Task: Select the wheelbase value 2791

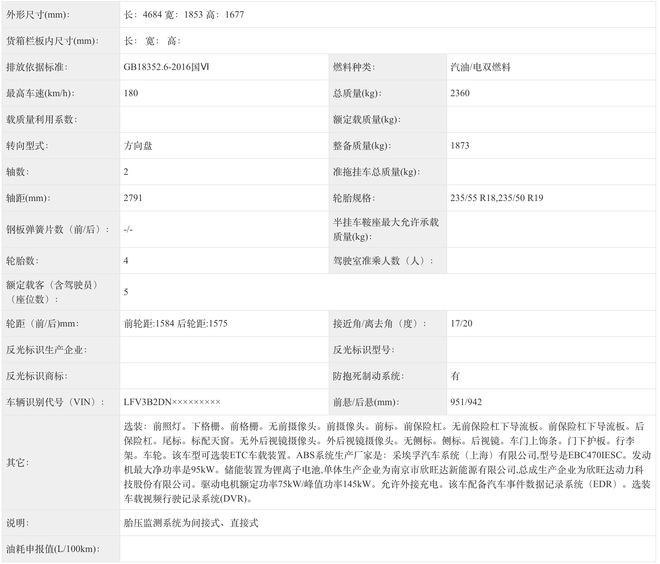Action: tap(134, 198)
